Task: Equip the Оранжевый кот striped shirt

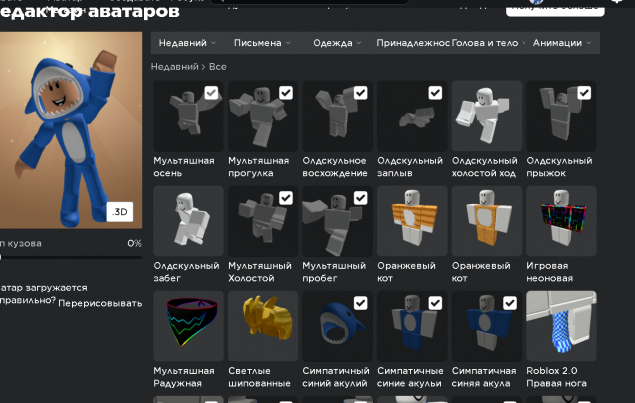Action: pos(412,221)
